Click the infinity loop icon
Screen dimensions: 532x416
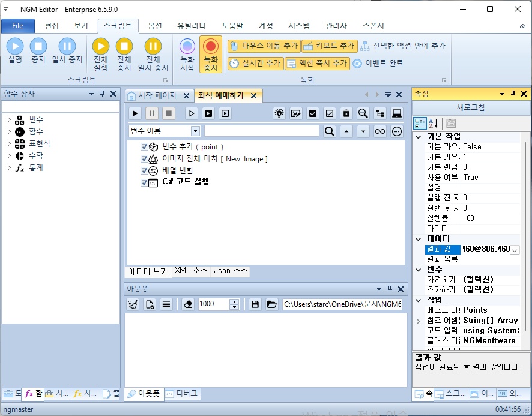pos(380,131)
